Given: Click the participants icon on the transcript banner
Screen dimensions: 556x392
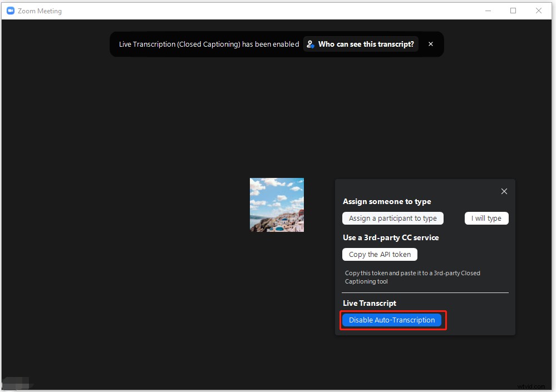Looking at the screenshot, I should pos(310,44).
